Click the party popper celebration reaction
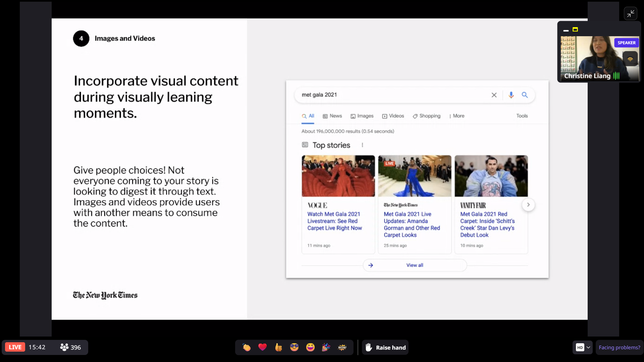644x362 pixels. click(326, 347)
